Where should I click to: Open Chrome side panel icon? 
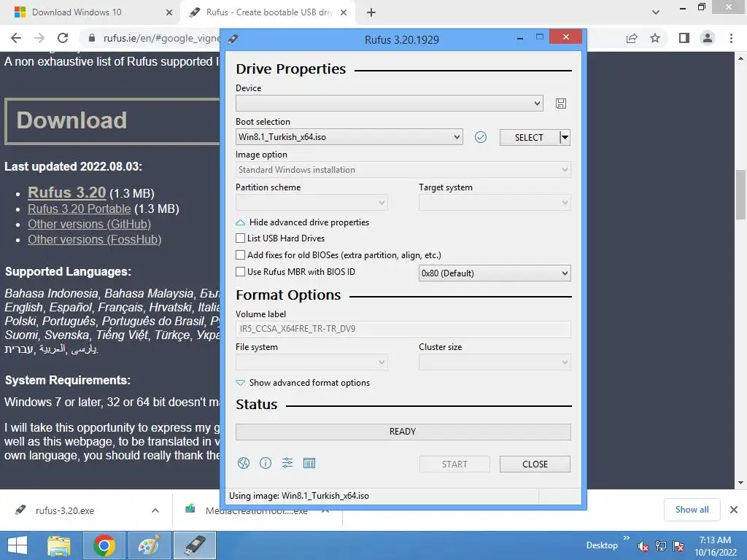(x=684, y=38)
